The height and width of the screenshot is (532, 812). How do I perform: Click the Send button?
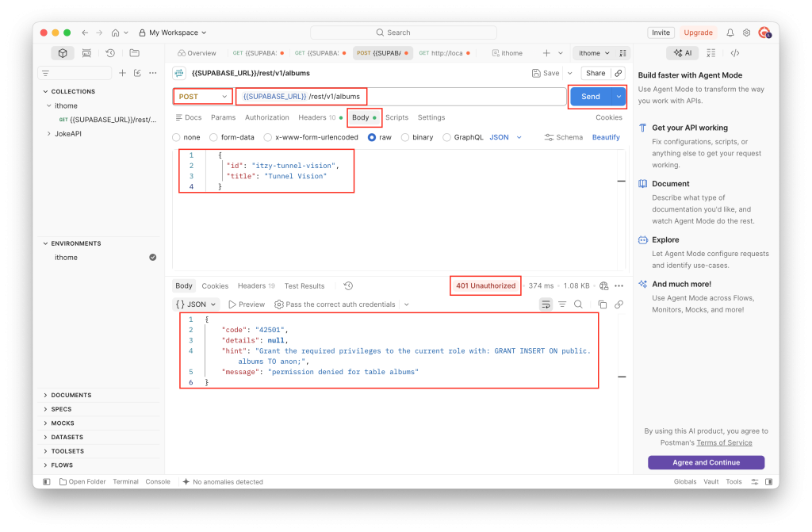(590, 97)
